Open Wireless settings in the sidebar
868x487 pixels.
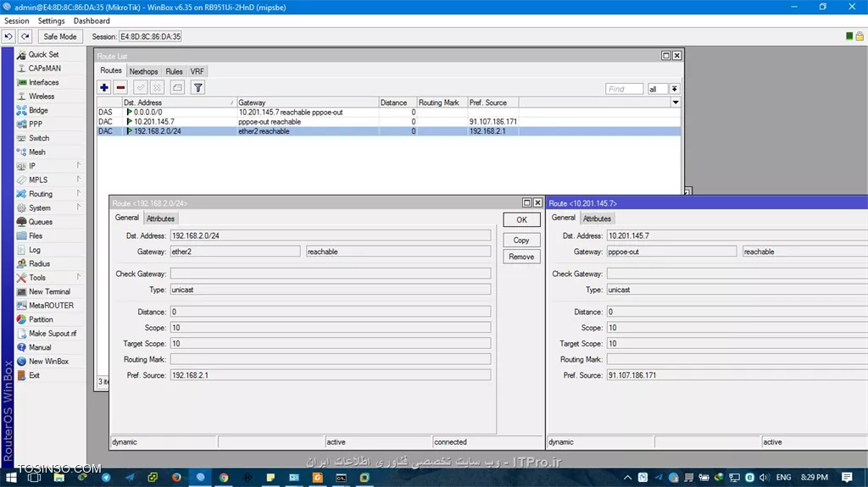pos(42,97)
